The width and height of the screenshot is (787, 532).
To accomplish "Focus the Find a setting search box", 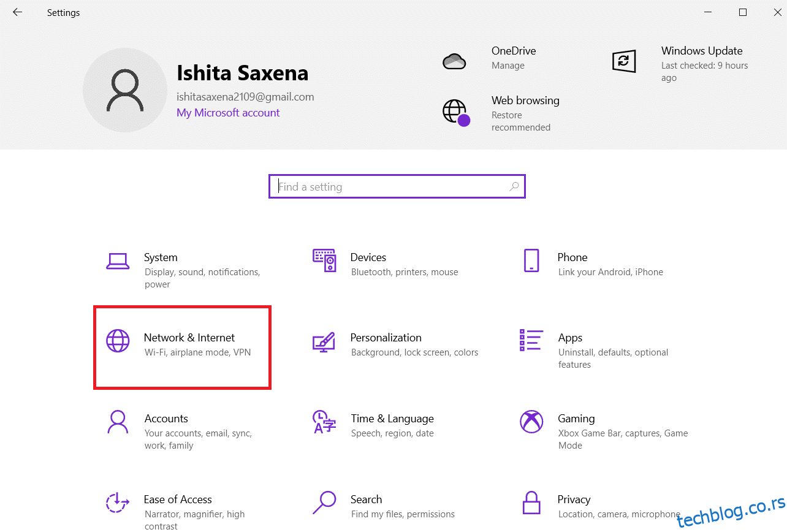I will 397,187.
